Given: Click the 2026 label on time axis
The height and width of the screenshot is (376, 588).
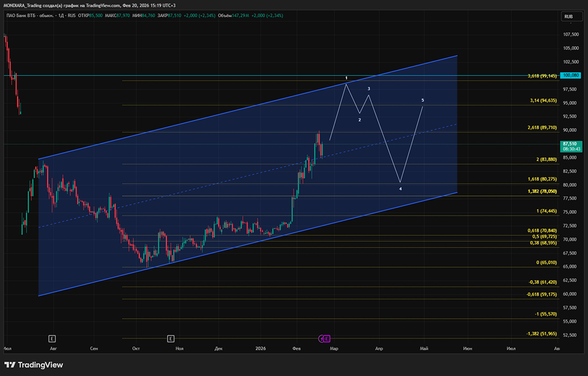Looking at the screenshot, I should click(262, 348).
